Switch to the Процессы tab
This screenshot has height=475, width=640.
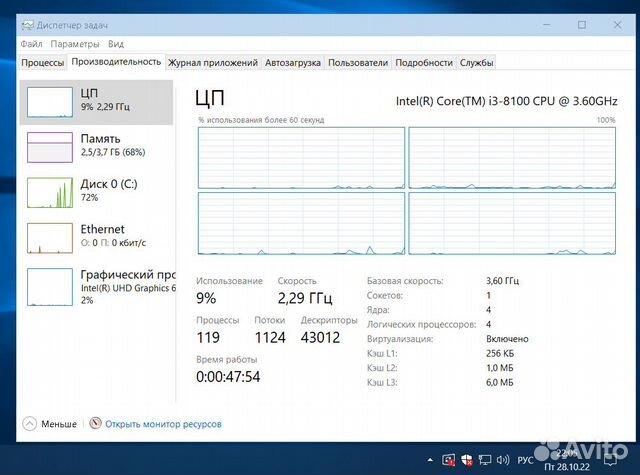pyautogui.click(x=42, y=62)
